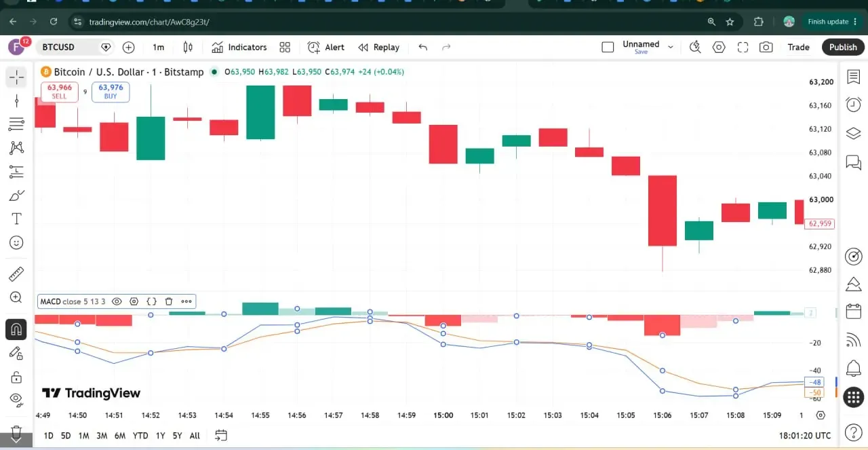Toggle MACD indicator visibility eye

[117, 301]
